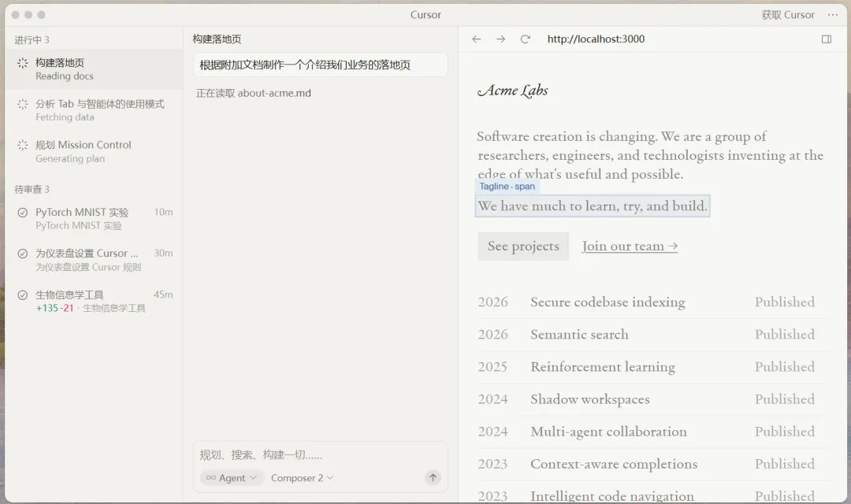Select the highlighted tagline We have much to learn
Viewport: 851px width, 504px height.
[x=592, y=206]
